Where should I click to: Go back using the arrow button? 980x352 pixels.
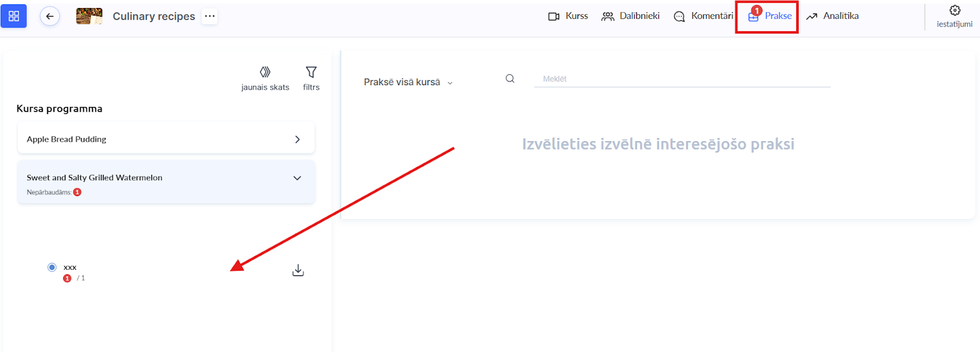(50, 16)
